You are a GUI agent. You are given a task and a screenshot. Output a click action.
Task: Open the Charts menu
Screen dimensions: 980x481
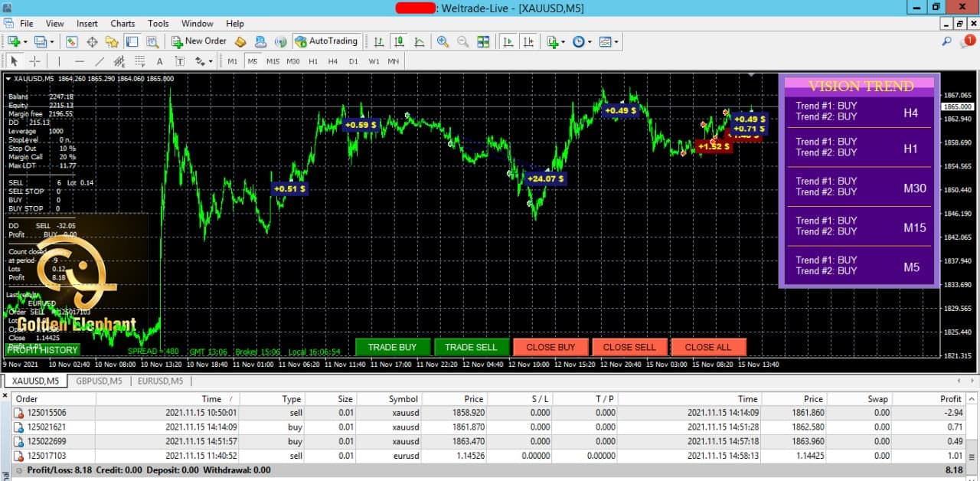coord(122,24)
